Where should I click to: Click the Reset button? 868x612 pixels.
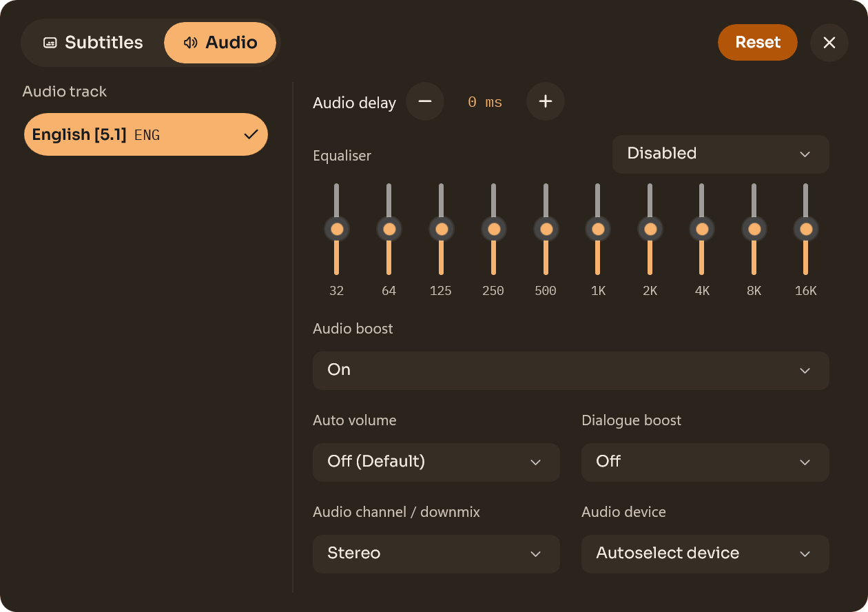pos(758,43)
